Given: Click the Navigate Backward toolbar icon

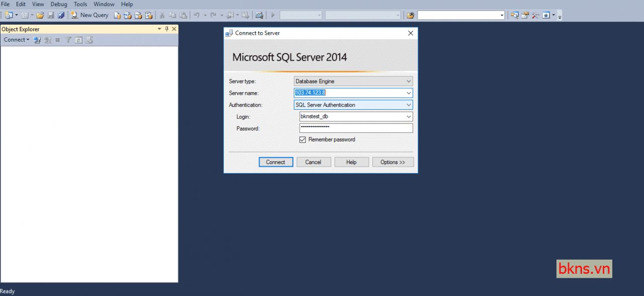Looking at the screenshot, I should coord(230,15).
